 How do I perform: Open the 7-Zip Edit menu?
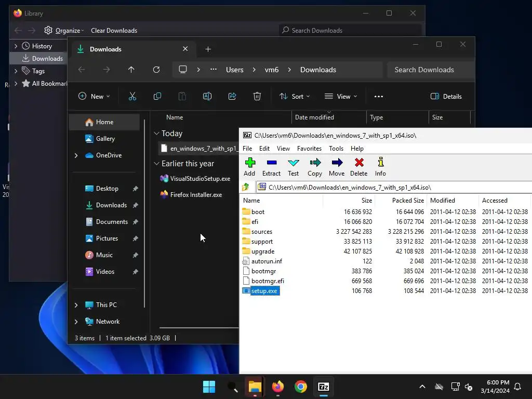264,148
